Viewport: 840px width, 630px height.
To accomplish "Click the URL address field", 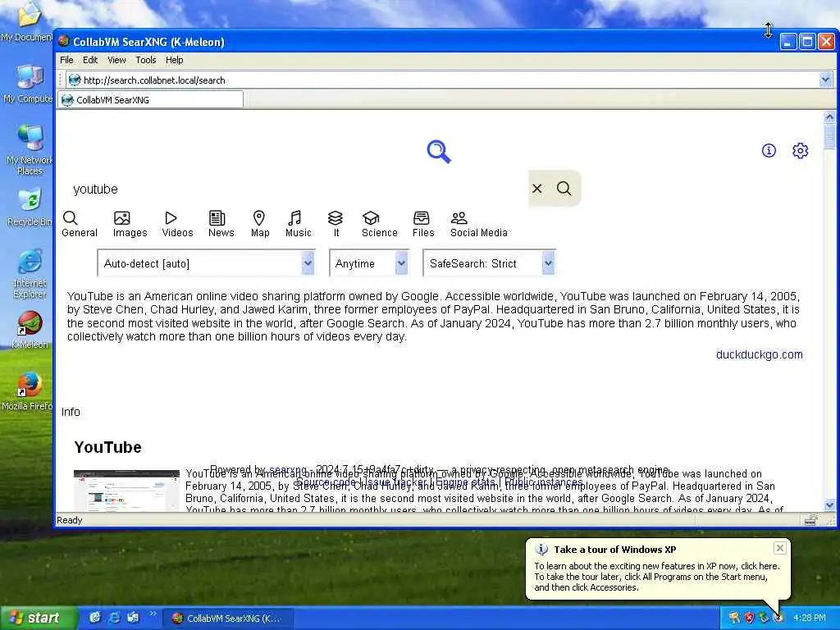I will (450, 80).
